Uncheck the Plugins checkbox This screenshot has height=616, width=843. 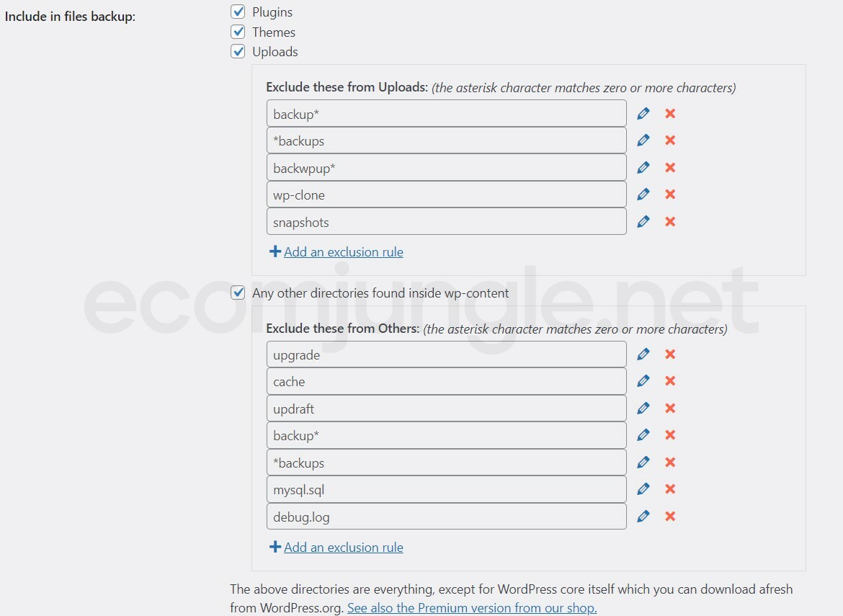[238, 12]
